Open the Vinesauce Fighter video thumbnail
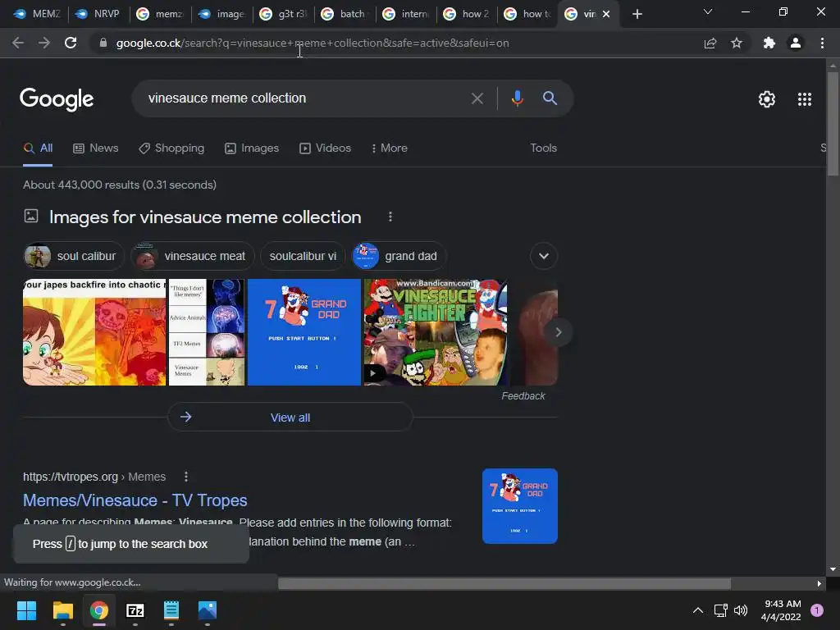The height and width of the screenshot is (630, 840). (436, 332)
